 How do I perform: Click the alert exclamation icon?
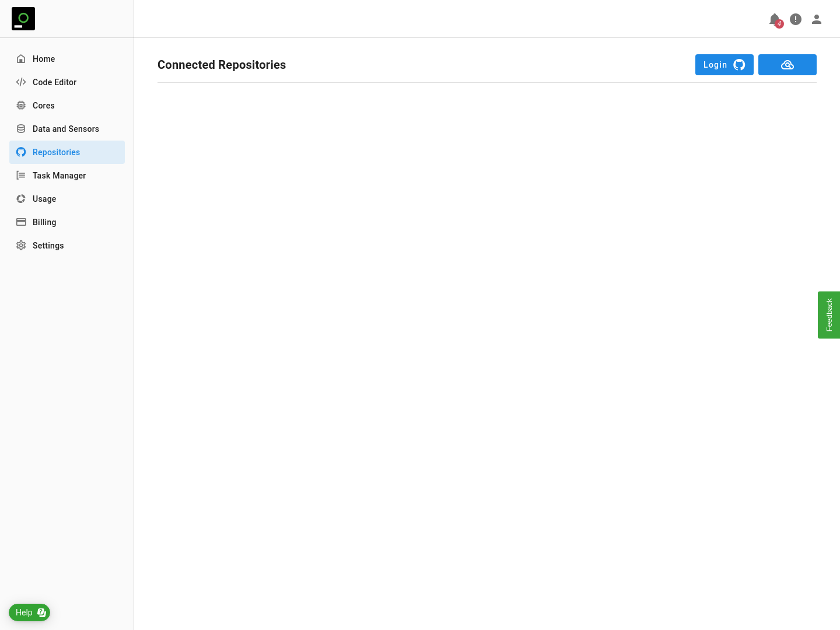pyautogui.click(x=796, y=19)
